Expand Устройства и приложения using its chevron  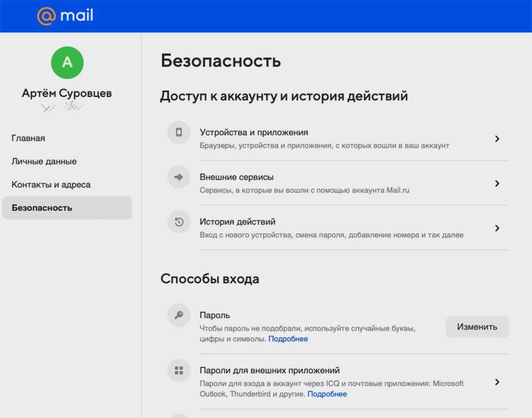(x=497, y=139)
